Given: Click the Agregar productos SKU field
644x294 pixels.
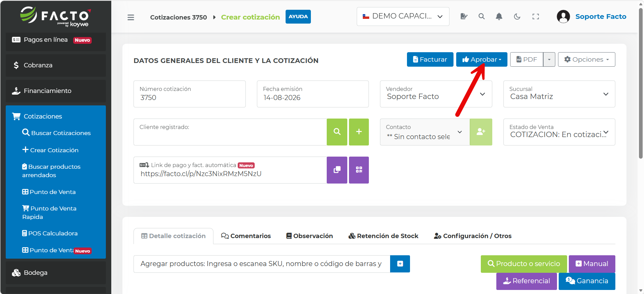Looking at the screenshot, I should click(x=262, y=264).
